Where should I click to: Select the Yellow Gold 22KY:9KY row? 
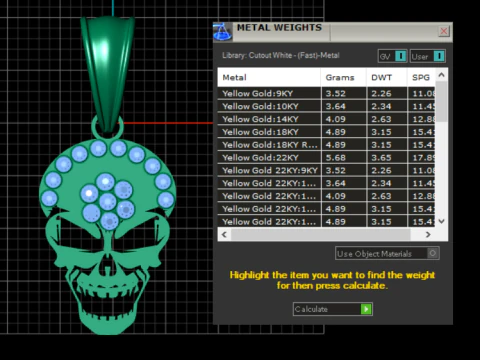(326, 170)
